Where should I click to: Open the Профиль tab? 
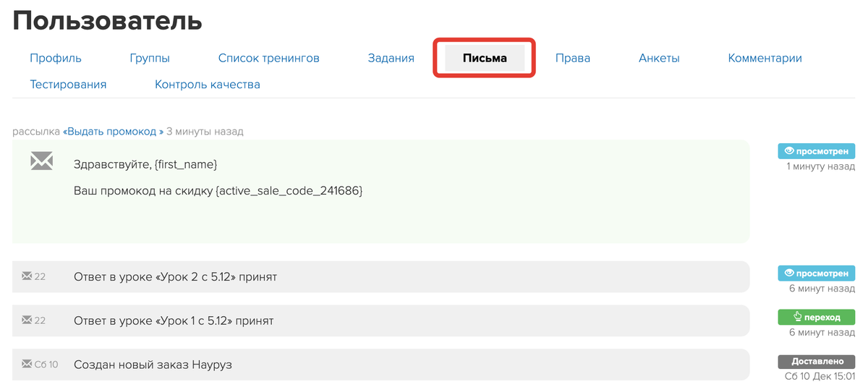(56, 58)
